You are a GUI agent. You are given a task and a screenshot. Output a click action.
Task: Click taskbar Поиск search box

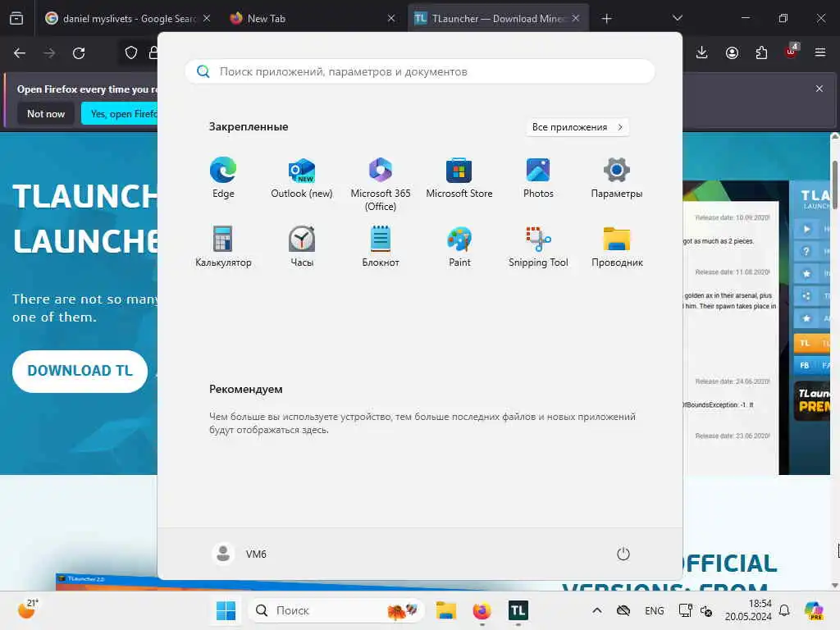point(336,610)
